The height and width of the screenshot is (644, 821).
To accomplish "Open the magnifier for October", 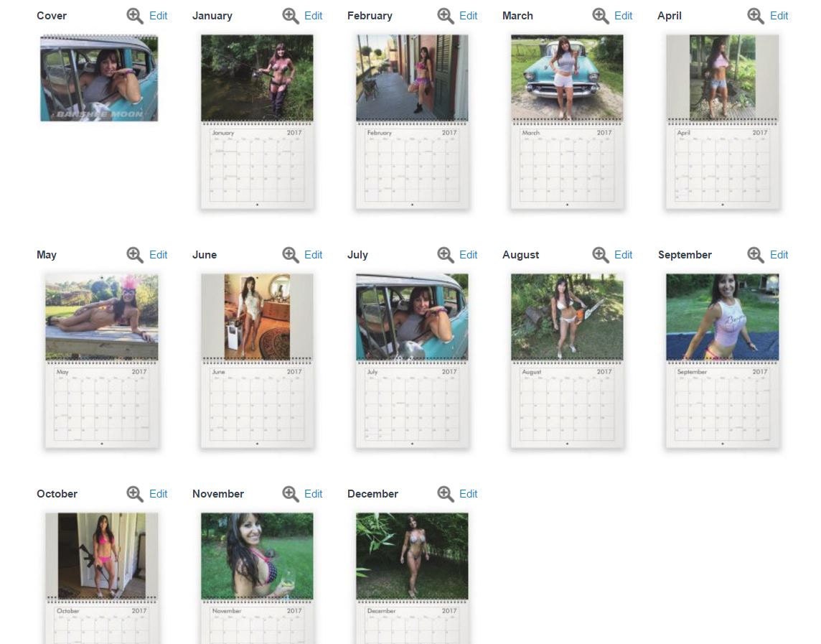I will point(135,494).
